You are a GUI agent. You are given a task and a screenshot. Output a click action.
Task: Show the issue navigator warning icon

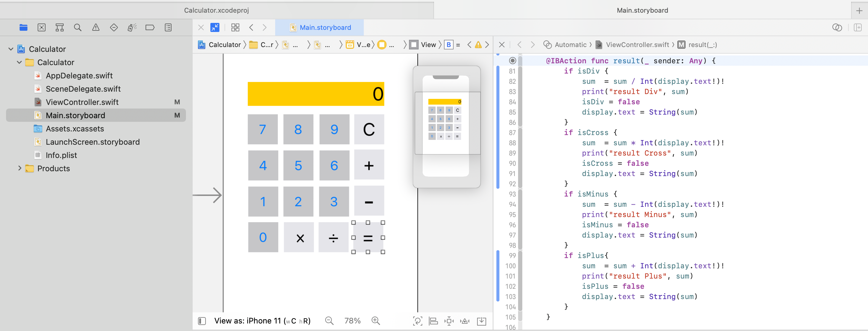96,28
